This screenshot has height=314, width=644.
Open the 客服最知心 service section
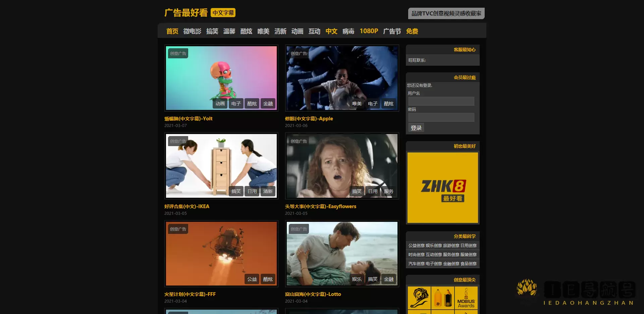[x=464, y=49]
